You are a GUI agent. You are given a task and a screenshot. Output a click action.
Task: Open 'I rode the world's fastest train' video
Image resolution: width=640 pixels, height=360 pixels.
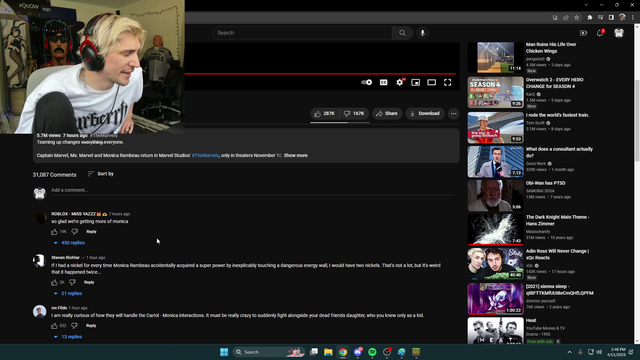557,115
